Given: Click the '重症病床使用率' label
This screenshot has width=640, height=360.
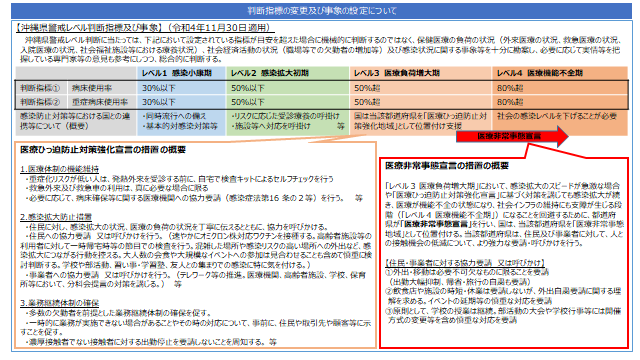Looking at the screenshot, I should click(100, 102).
